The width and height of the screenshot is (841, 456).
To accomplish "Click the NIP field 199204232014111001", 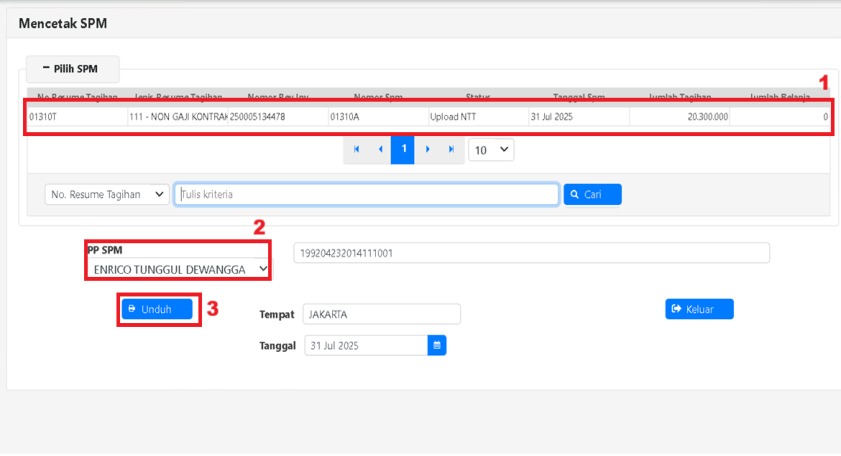I will [x=531, y=253].
